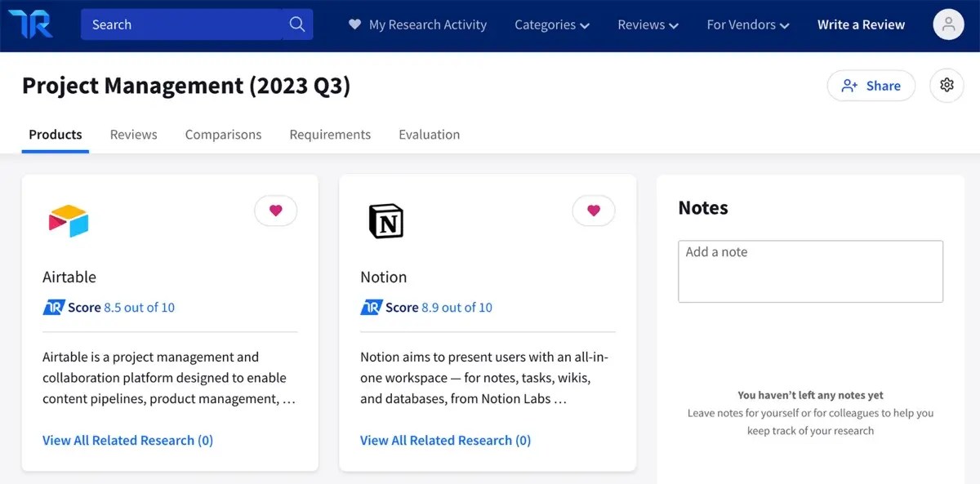Click the Notes panel heading
The height and width of the screenshot is (484, 980).
tap(703, 208)
